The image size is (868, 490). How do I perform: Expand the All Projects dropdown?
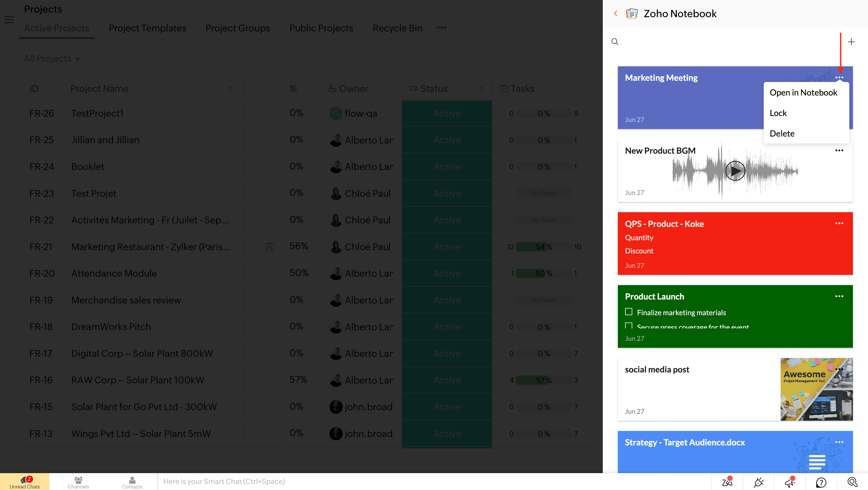point(52,59)
